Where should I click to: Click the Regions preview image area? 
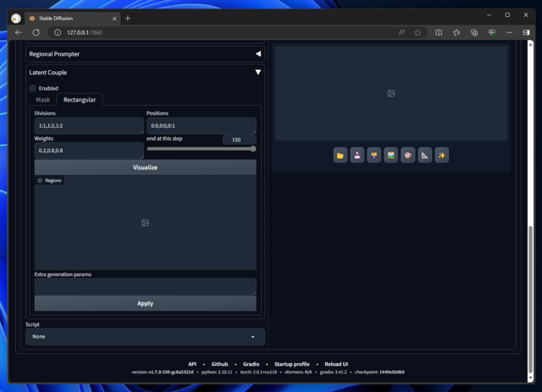tap(145, 223)
